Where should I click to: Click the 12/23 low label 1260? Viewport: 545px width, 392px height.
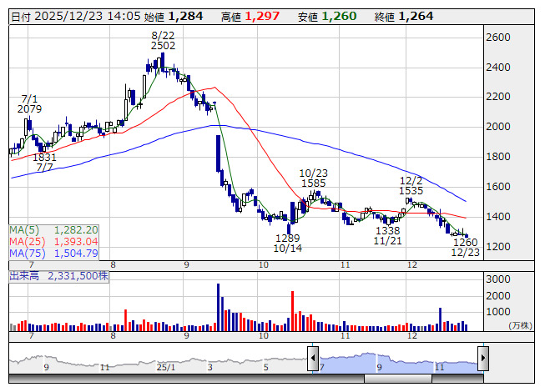(465, 242)
